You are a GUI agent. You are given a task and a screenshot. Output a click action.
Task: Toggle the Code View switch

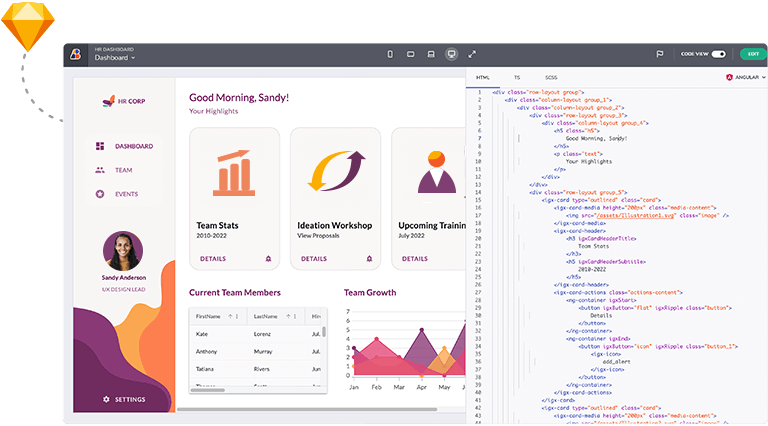point(718,54)
